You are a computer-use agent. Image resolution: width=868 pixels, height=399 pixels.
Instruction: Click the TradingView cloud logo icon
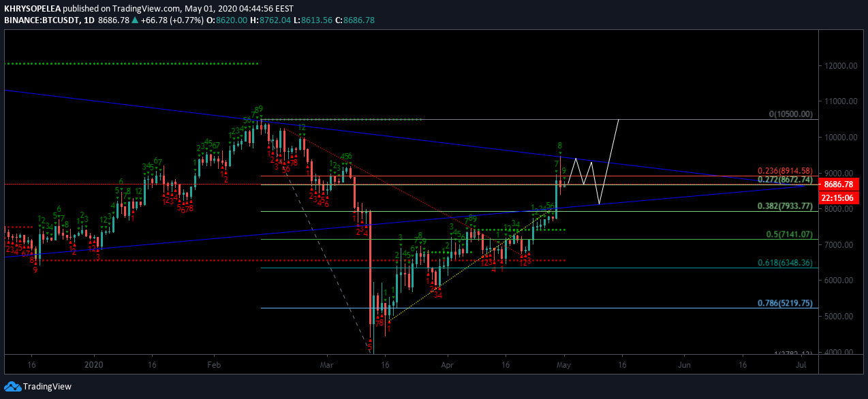point(12,386)
